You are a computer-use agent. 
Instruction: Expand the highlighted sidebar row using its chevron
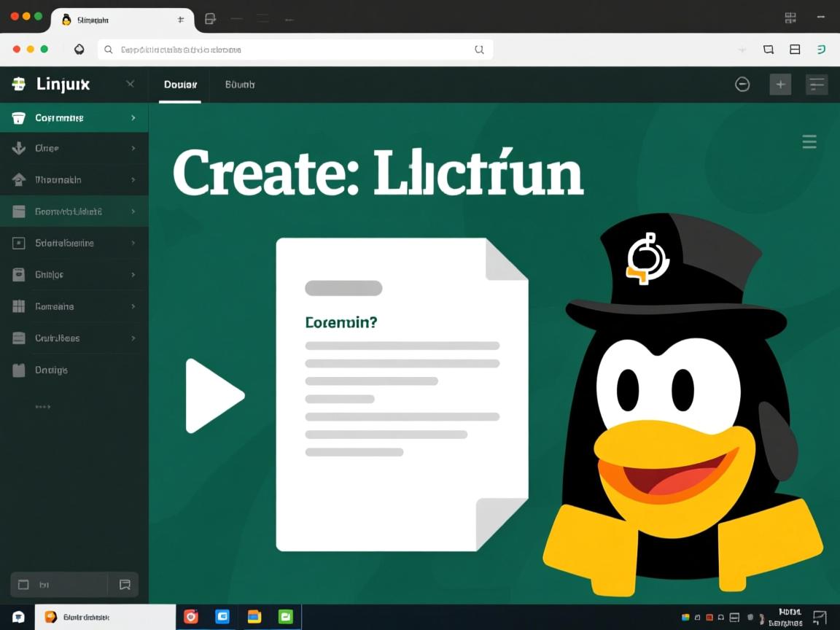point(133,211)
